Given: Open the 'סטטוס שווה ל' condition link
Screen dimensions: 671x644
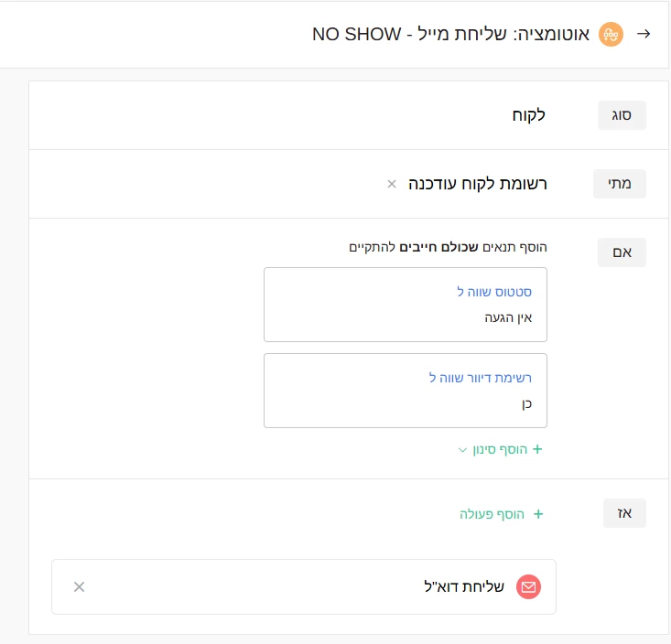Looking at the screenshot, I should pos(494,292).
